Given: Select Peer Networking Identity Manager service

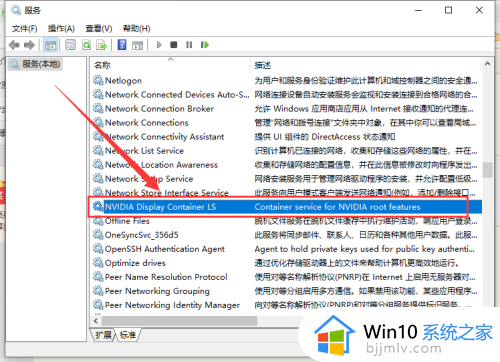Looking at the screenshot, I should point(287,305).
